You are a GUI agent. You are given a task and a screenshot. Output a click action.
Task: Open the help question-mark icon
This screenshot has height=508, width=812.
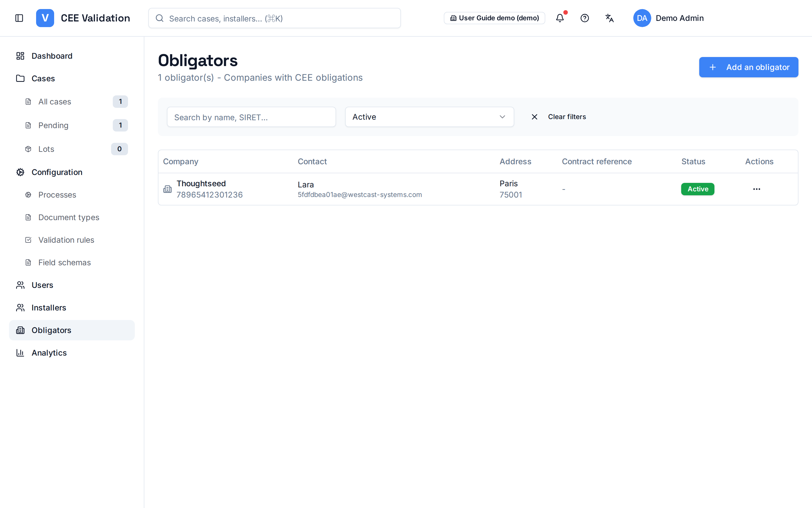pos(585,18)
